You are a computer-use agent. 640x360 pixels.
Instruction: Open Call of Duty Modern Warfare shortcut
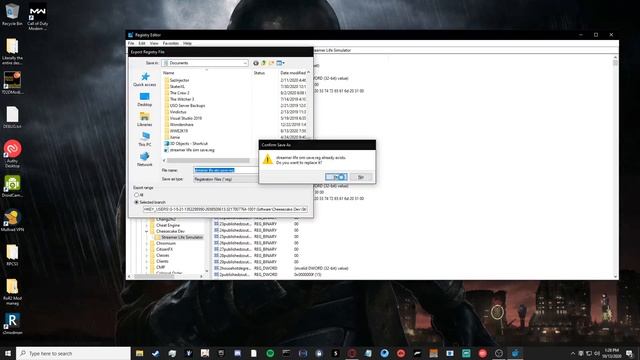click(x=38, y=17)
